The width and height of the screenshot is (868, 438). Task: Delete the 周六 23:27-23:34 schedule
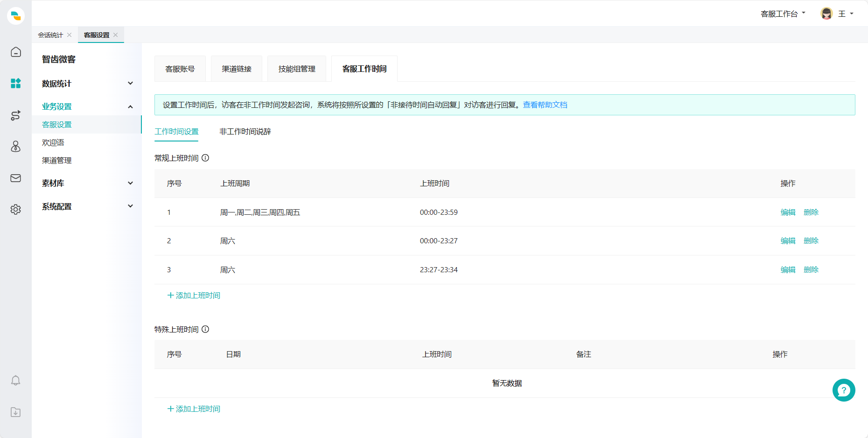tap(811, 269)
